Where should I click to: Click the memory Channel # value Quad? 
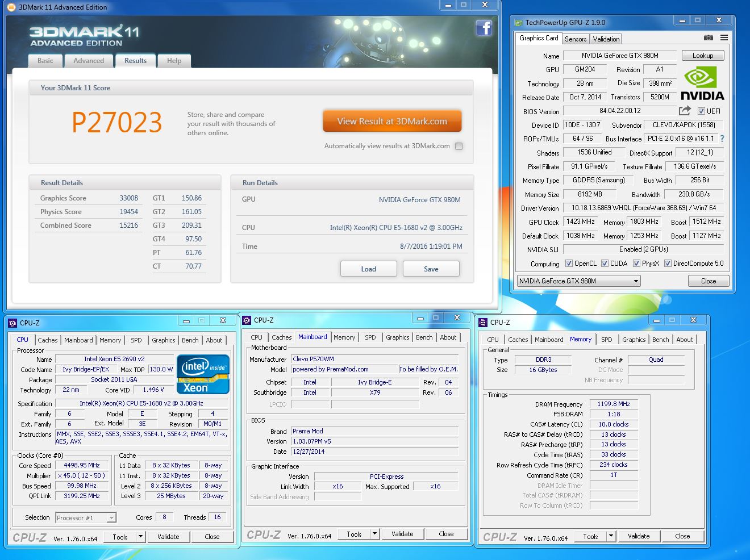(656, 360)
